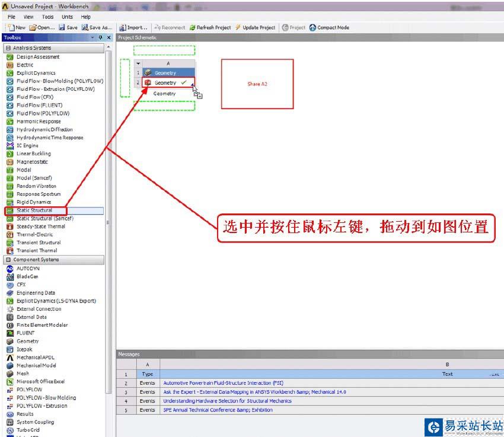Click the Open project toolbar icon
504x437 pixels.
[x=33, y=28]
